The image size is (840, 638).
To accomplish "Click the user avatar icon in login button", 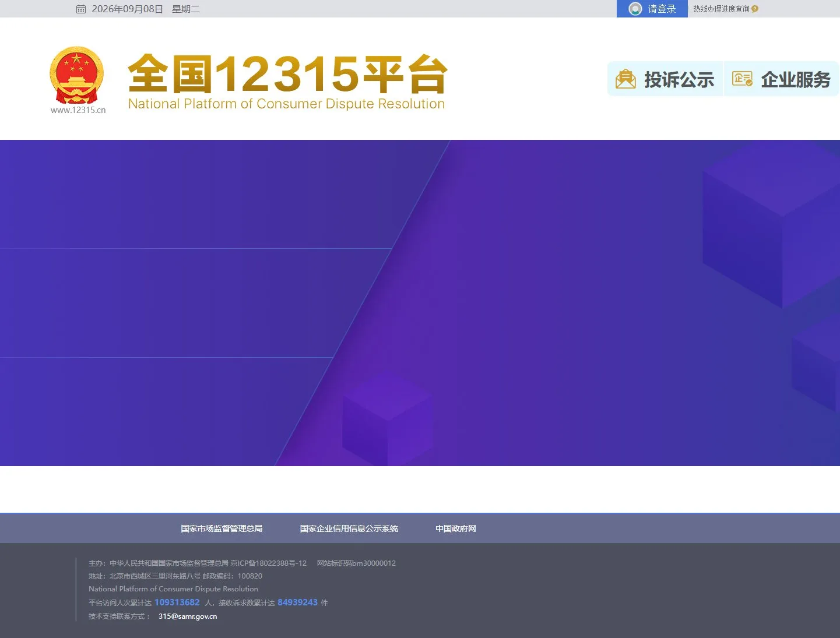I will point(635,9).
